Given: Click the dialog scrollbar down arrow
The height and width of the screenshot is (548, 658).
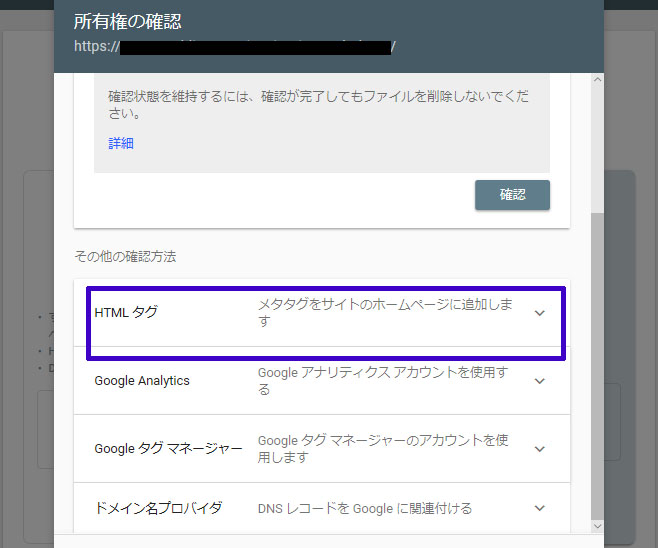Looking at the screenshot, I should [598, 526].
